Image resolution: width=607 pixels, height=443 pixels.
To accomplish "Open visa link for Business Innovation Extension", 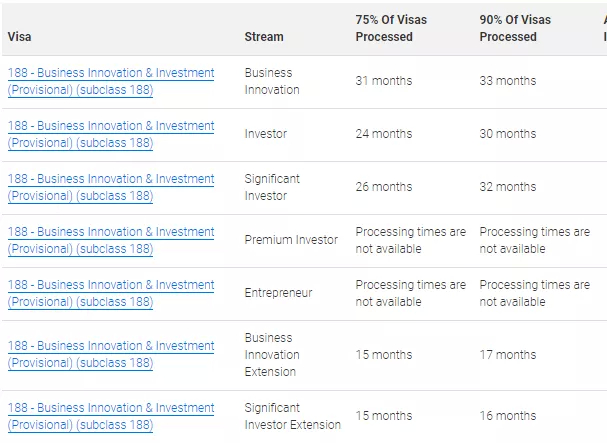I will [111, 354].
